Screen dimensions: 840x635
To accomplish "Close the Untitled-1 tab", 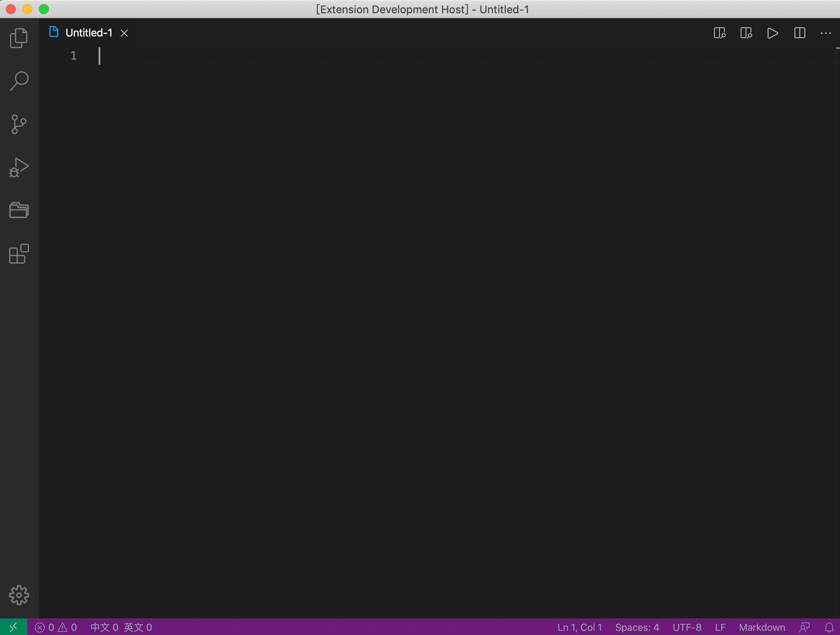I will (x=124, y=33).
